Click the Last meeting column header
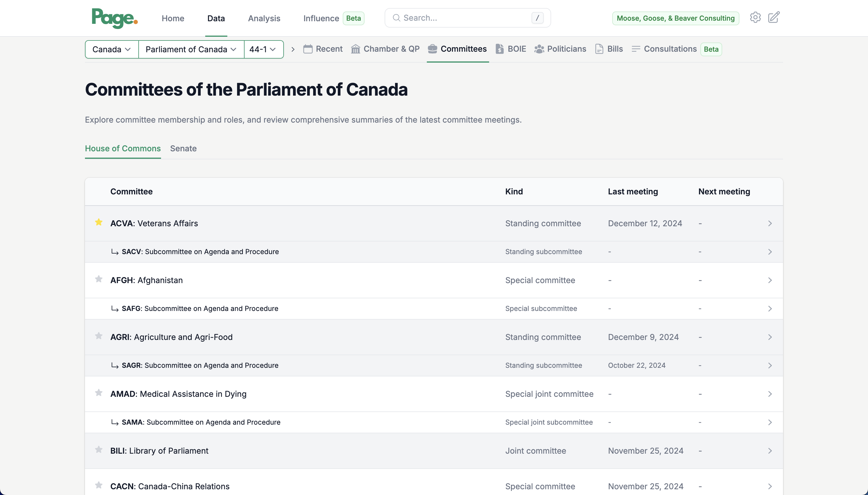This screenshot has width=868, height=495. (633, 192)
